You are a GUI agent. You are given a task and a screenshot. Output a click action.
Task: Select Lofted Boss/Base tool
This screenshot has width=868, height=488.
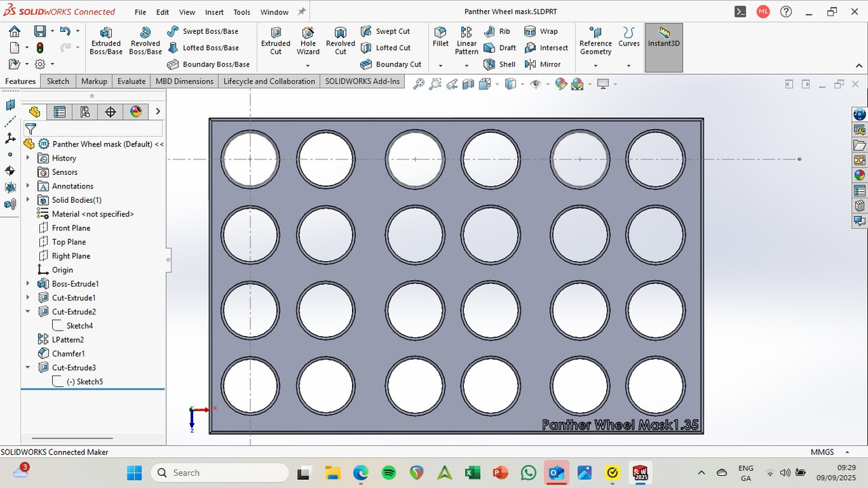[203, 48]
